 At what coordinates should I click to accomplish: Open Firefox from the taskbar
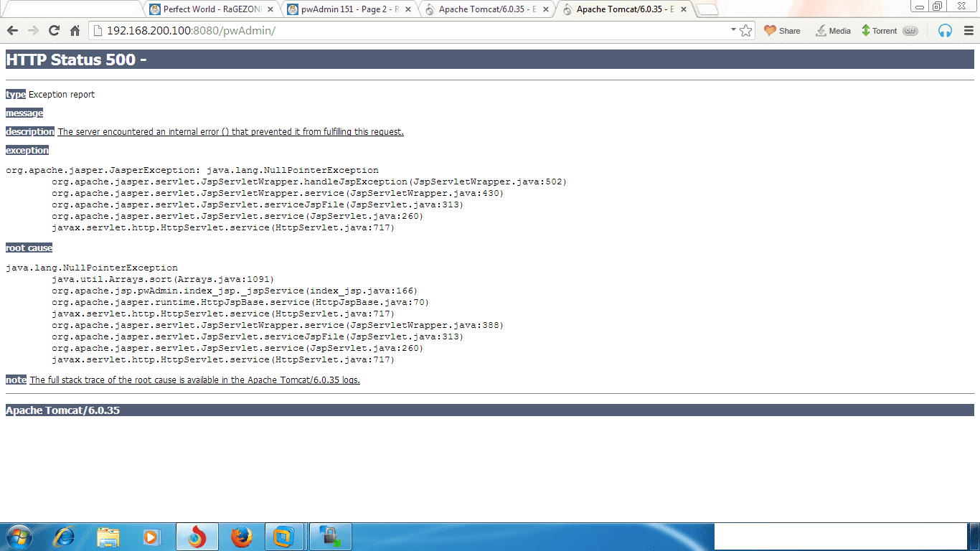(241, 537)
